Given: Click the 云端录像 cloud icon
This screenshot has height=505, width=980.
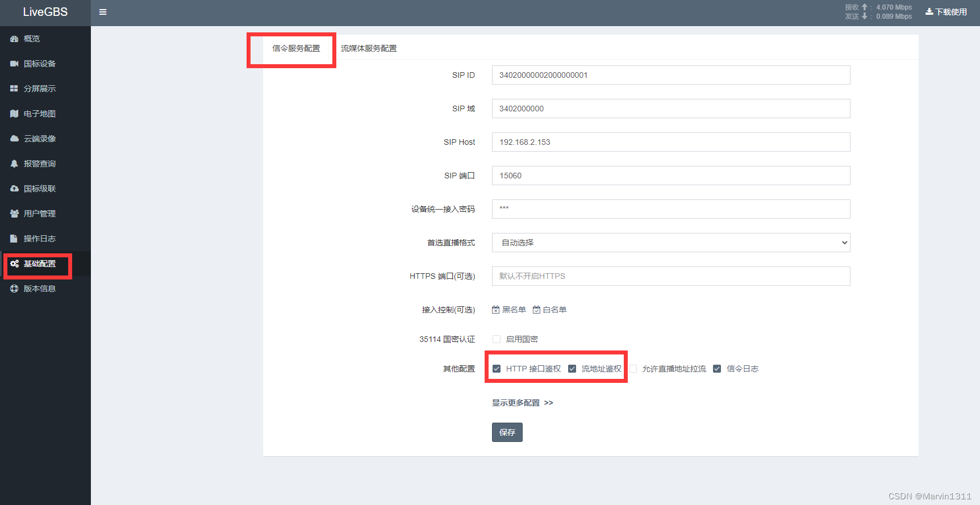Looking at the screenshot, I should [x=14, y=139].
